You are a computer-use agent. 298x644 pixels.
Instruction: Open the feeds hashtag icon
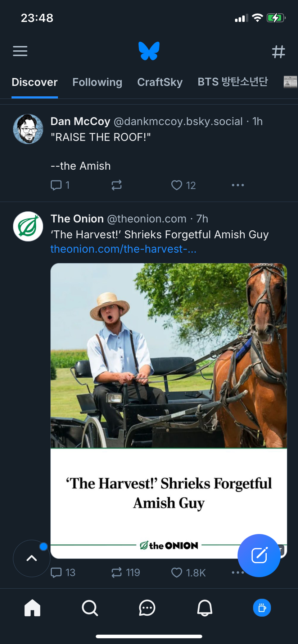tap(278, 52)
